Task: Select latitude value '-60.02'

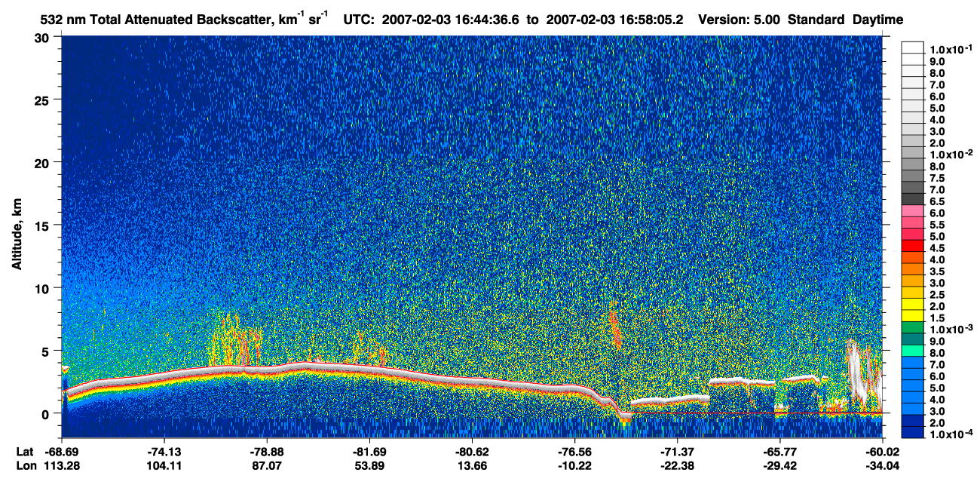Action: 883,451
